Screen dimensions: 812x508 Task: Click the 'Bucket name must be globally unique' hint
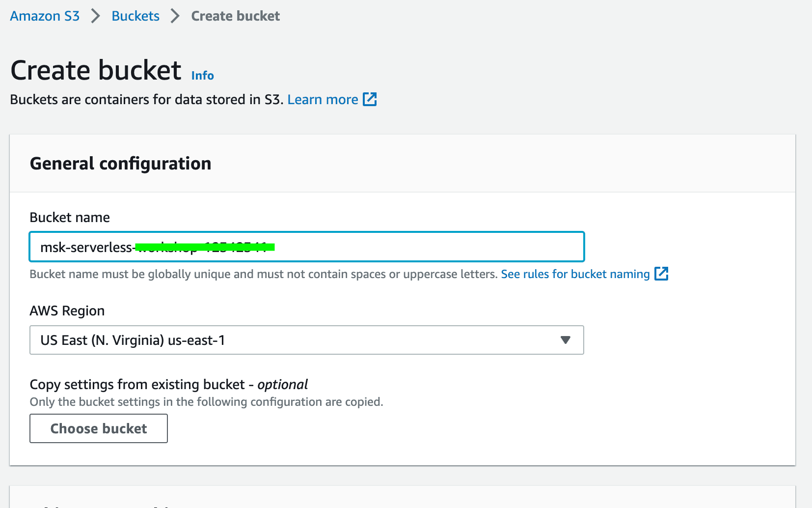264,274
